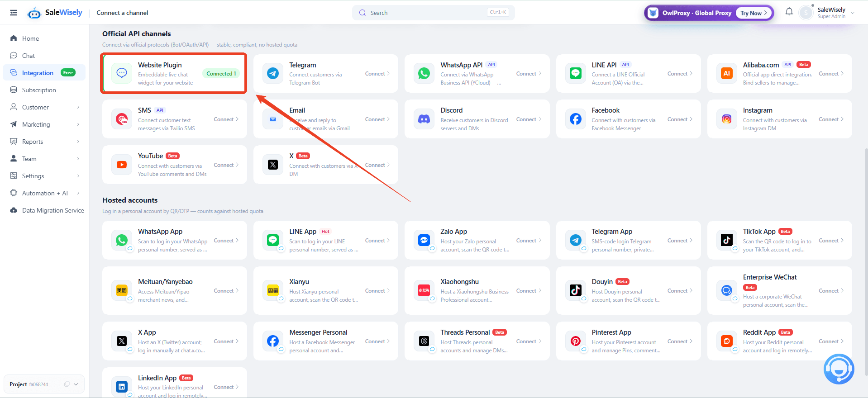Click the 'Official API channels' heading
Screen dimensions: 868x398
[137, 33]
